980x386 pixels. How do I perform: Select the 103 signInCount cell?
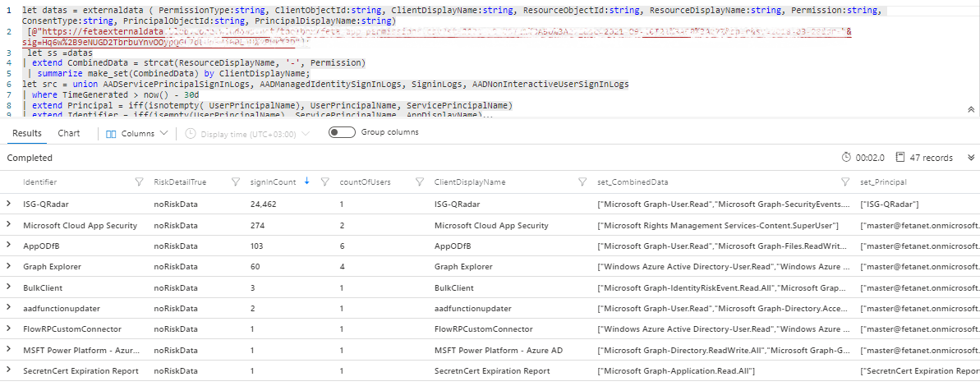click(257, 246)
